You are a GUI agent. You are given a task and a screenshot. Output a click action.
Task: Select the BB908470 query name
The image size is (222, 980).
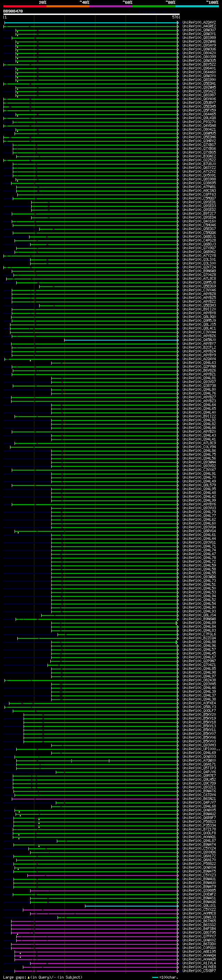point(13,11)
